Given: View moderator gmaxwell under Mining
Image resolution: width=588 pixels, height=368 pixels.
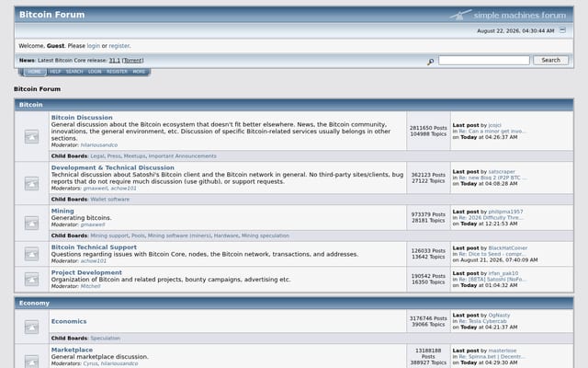Looking at the screenshot, I should pos(93,224).
